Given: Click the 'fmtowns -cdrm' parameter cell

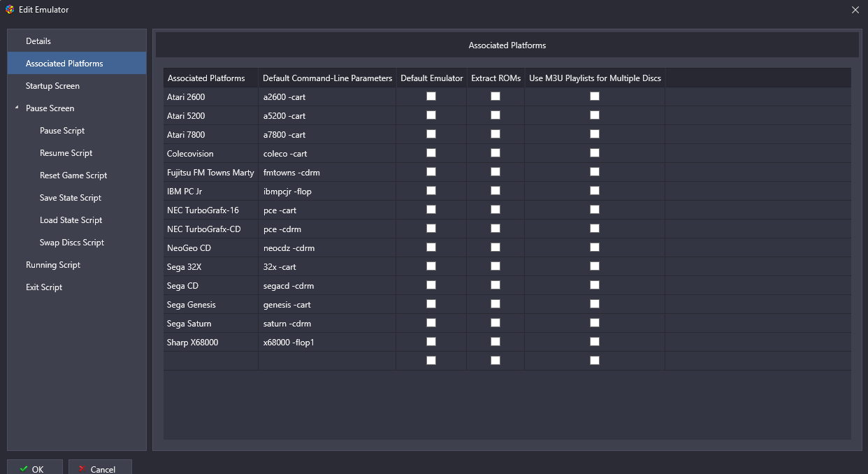Looking at the screenshot, I should point(327,173).
